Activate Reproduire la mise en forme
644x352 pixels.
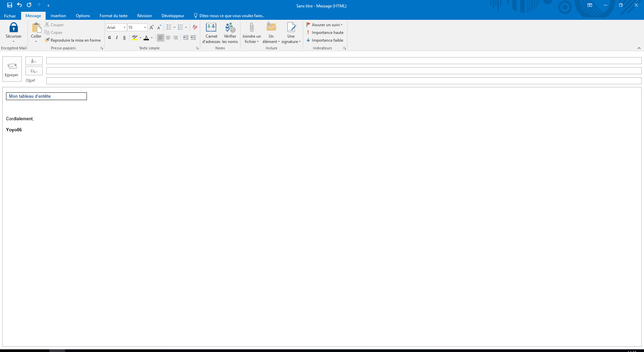[73, 40]
